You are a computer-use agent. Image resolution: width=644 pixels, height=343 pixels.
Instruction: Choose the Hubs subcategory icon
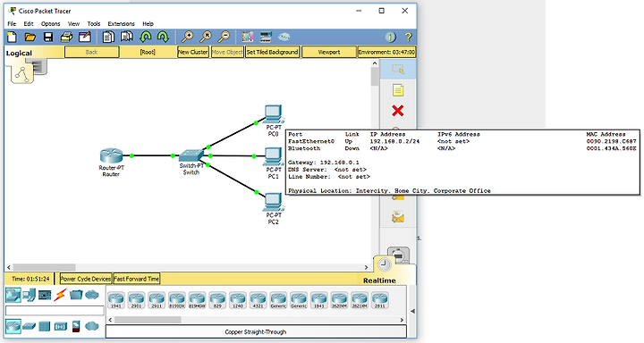45,327
